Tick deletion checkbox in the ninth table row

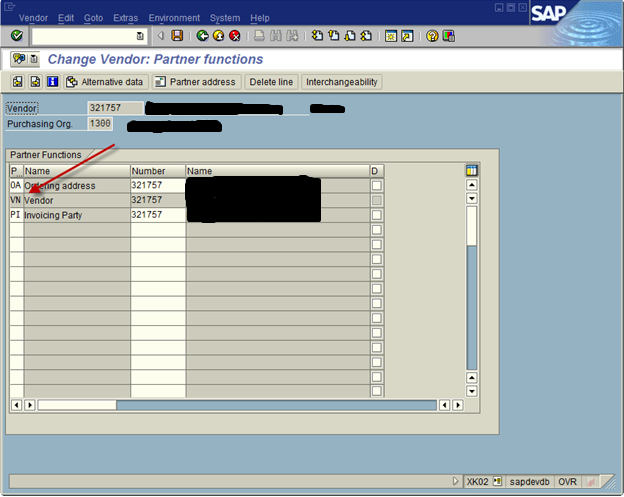376,303
